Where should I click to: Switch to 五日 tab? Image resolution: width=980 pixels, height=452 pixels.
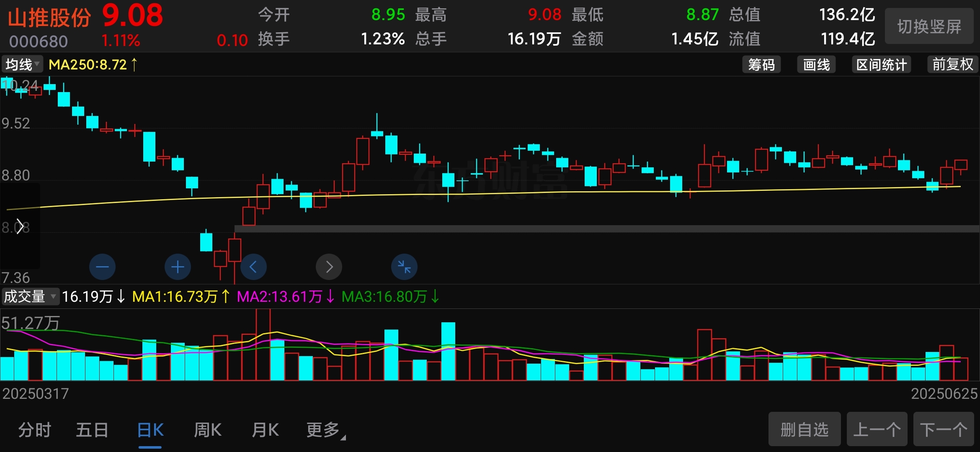tap(92, 430)
